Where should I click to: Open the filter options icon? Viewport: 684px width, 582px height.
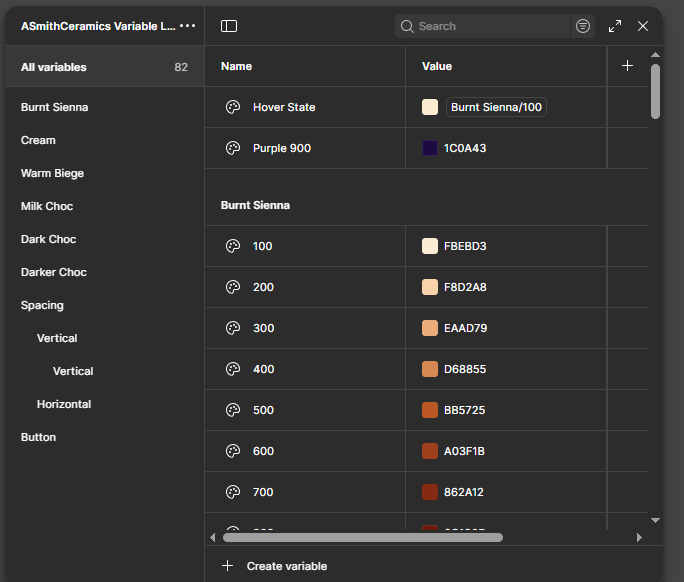point(583,26)
